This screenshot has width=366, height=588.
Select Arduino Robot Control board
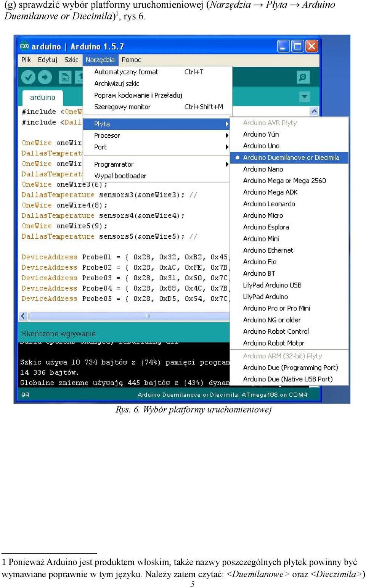[x=289, y=331]
